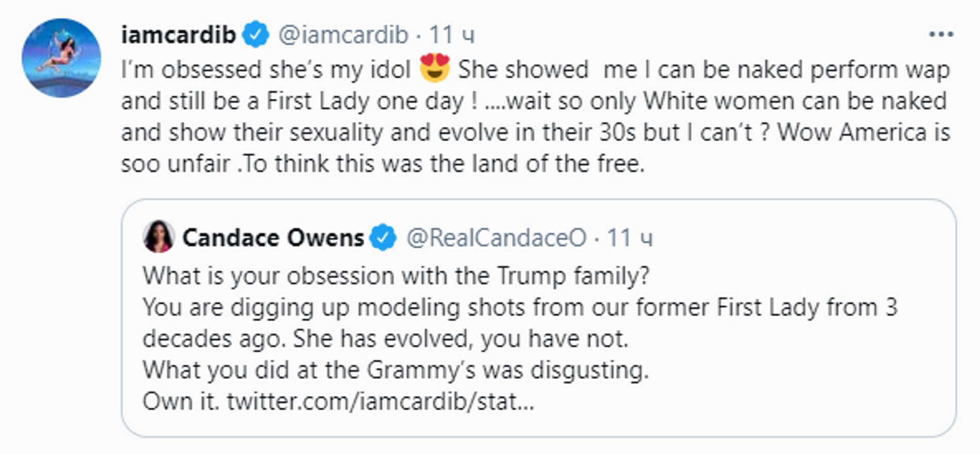Viewport: 980px width, 454px height.
Task: Click 'She has evolved, you have not' text
Action: click(460, 339)
